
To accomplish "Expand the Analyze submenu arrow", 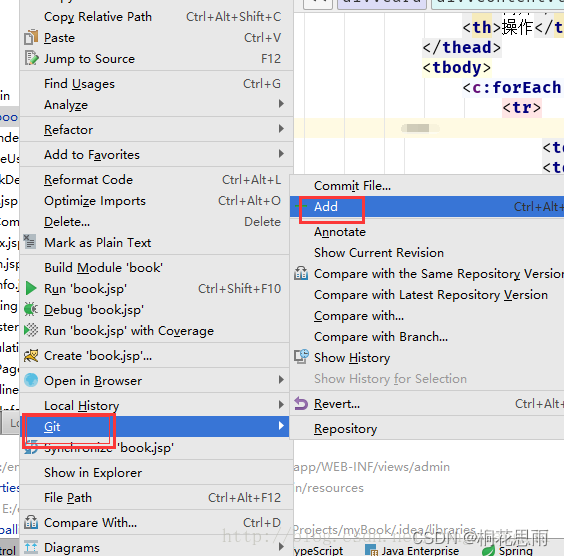I will pyautogui.click(x=281, y=104).
